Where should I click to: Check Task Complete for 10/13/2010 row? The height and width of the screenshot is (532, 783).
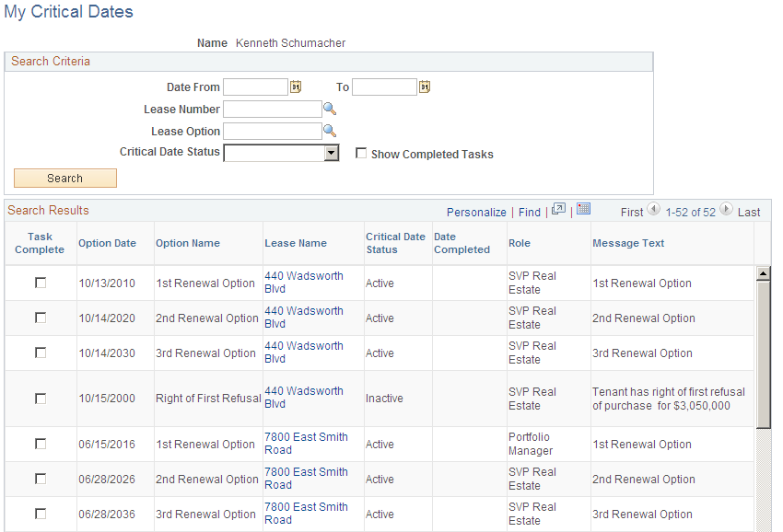(41, 283)
